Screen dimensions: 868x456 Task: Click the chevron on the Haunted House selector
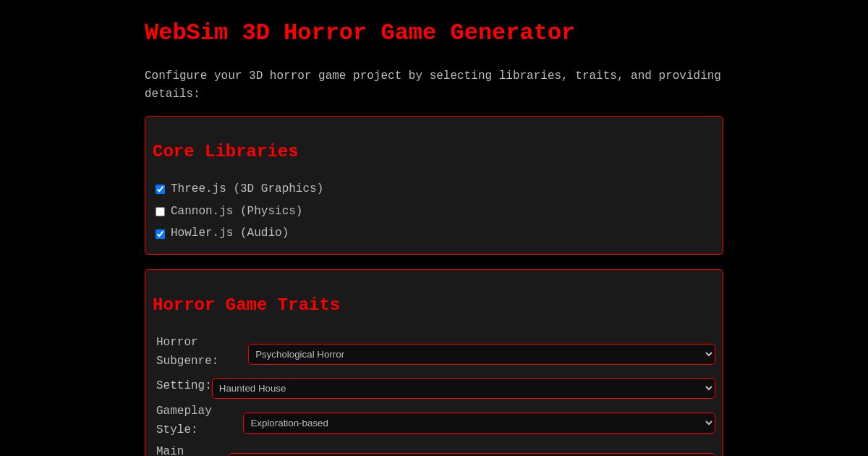click(708, 388)
